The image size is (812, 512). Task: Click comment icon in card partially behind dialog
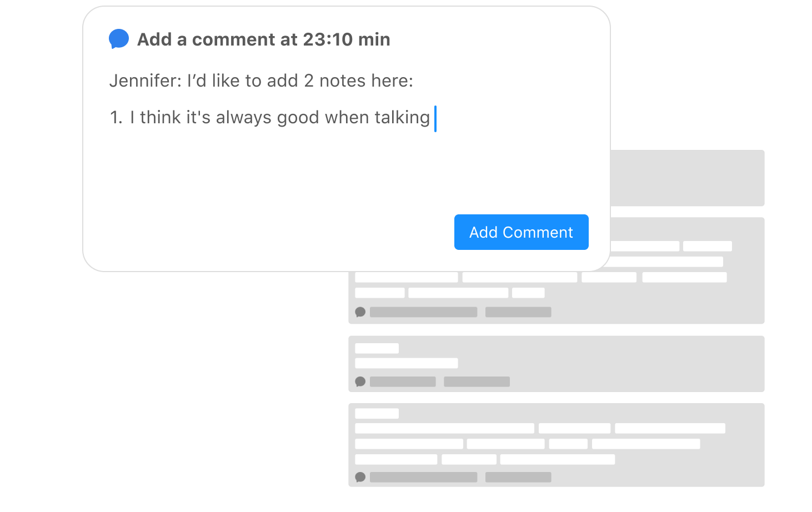click(x=360, y=312)
